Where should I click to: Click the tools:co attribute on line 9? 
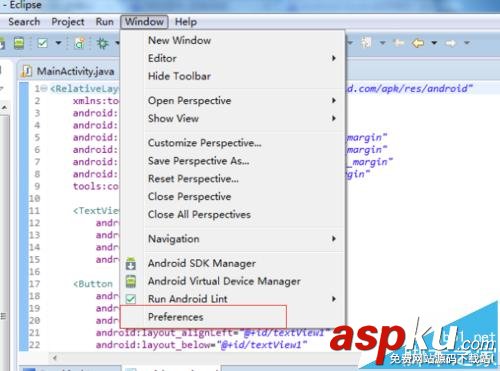point(95,186)
